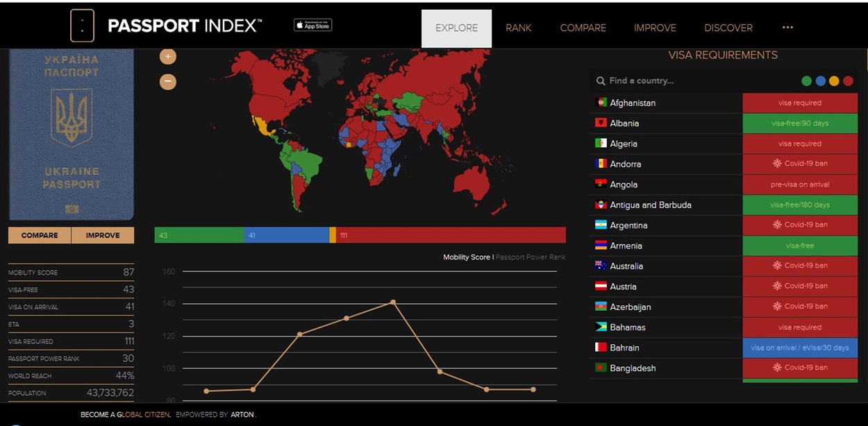Click the Visa Requirements heading
The width and height of the screenshot is (868, 426).
click(x=723, y=55)
